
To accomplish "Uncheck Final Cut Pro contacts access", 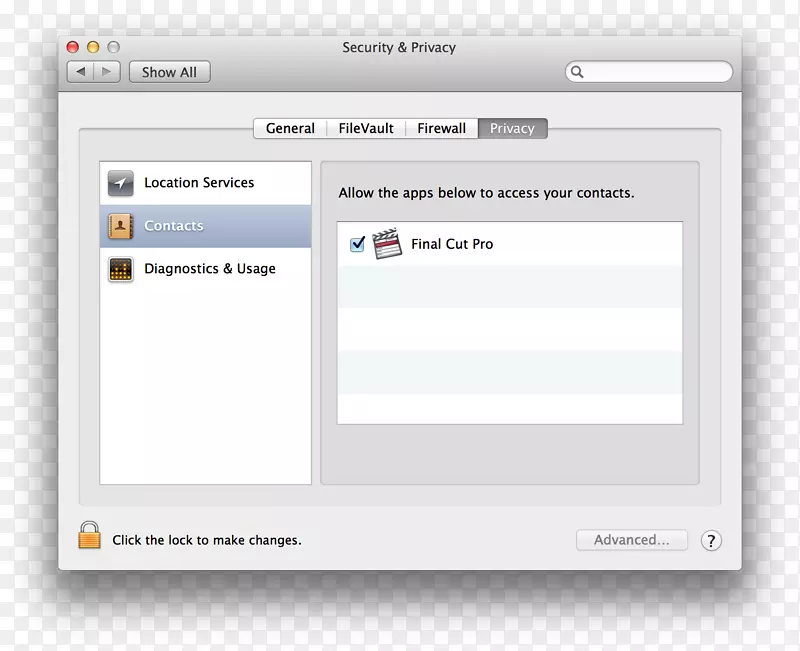I will coord(357,243).
